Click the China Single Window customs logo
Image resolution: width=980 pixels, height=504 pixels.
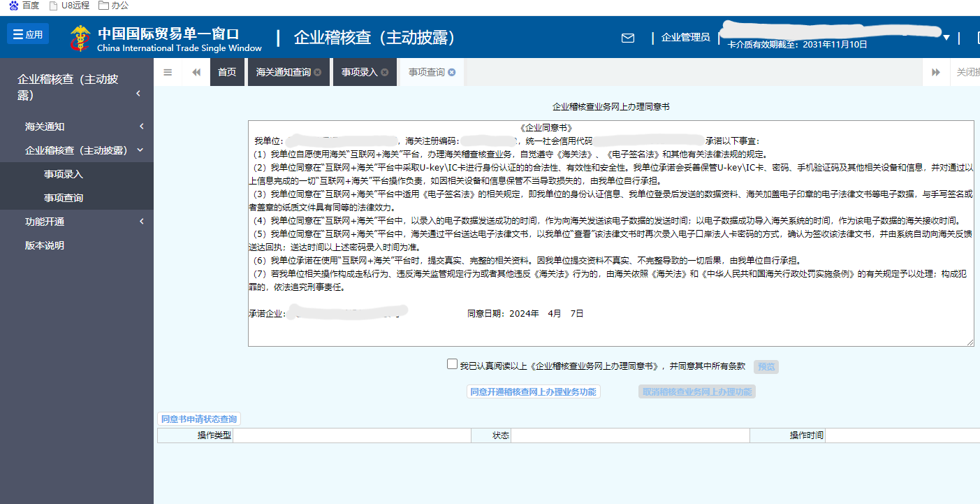click(80, 36)
